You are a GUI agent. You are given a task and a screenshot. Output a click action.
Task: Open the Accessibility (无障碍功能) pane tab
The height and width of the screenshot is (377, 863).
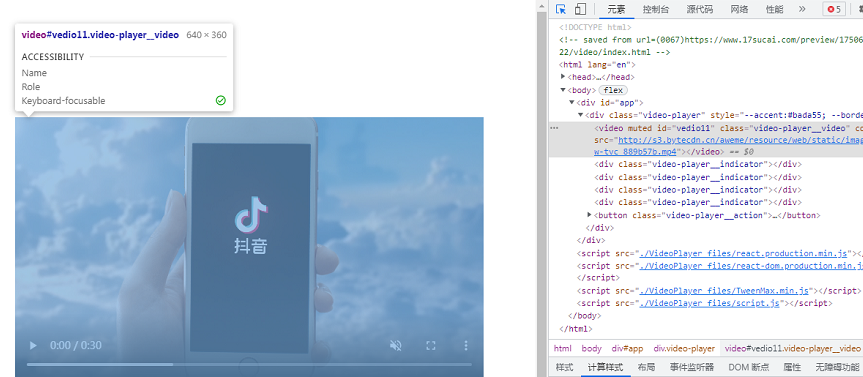click(837, 367)
